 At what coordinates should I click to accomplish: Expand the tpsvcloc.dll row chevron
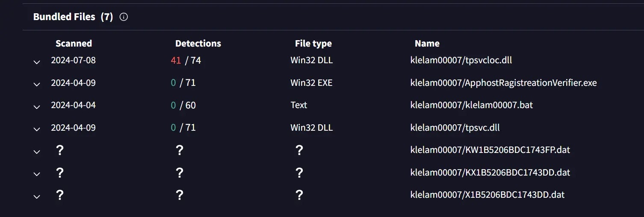pos(37,62)
